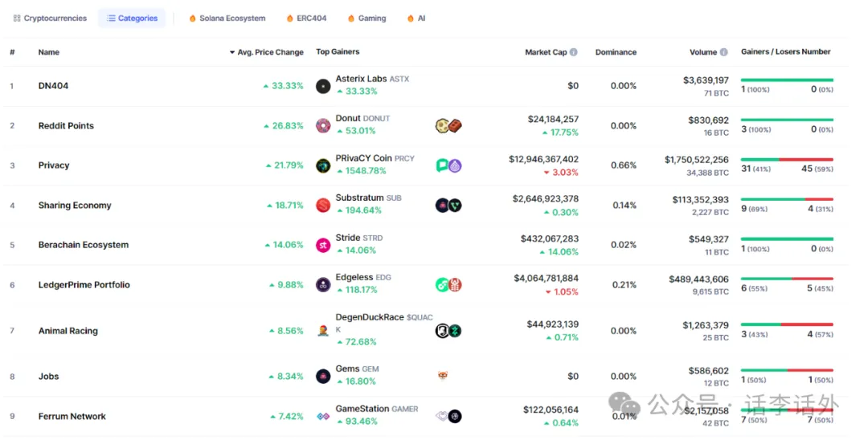Click the DegenDuckRace coin icon
The height and width of the screenshot is (440, 868).
click(x=323, y=331)
